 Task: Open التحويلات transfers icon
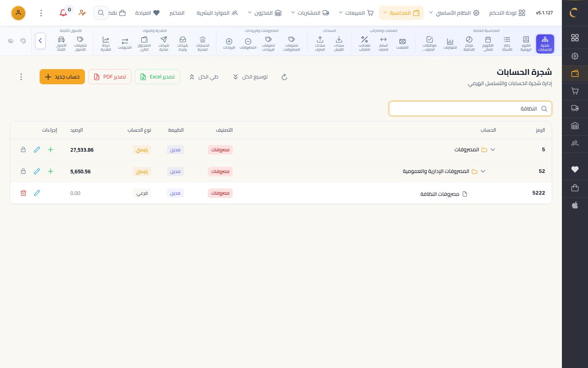(x=125, y=44)
